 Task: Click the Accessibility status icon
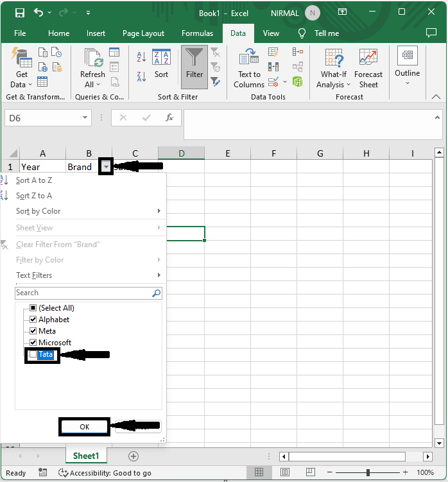(x=63, y=472)
